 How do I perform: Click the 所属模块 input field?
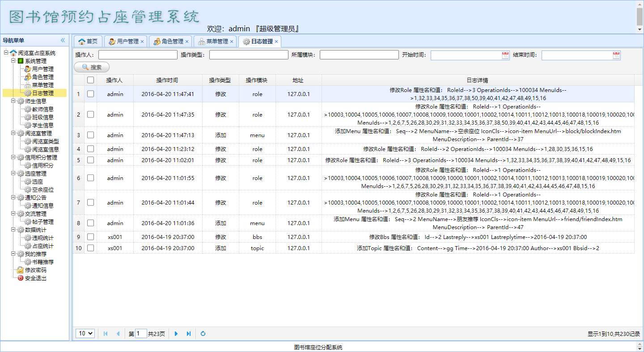(x=359, y=55)
